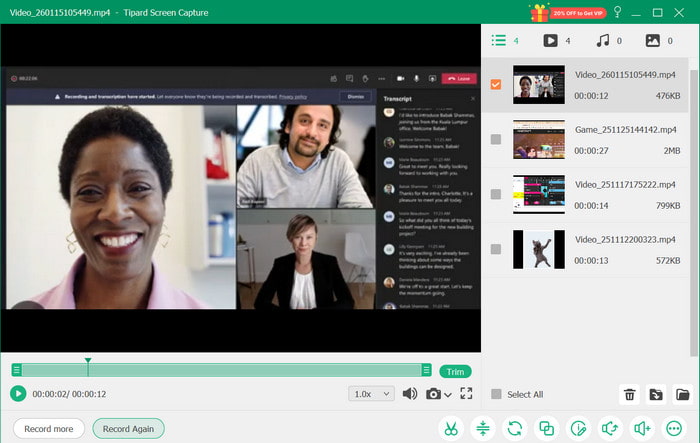Viewport: 700px width, 443px height.
Task: Toggle fullscreen preview mode
Action: point(466,394)
